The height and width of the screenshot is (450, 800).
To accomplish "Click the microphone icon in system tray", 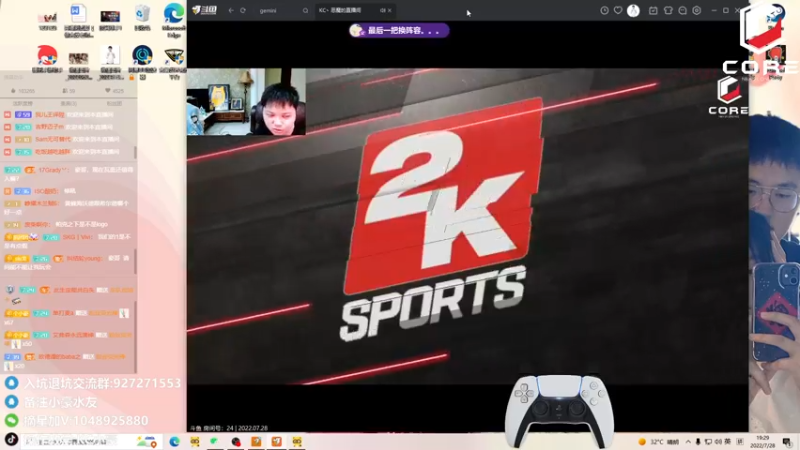I will point(698,442).
